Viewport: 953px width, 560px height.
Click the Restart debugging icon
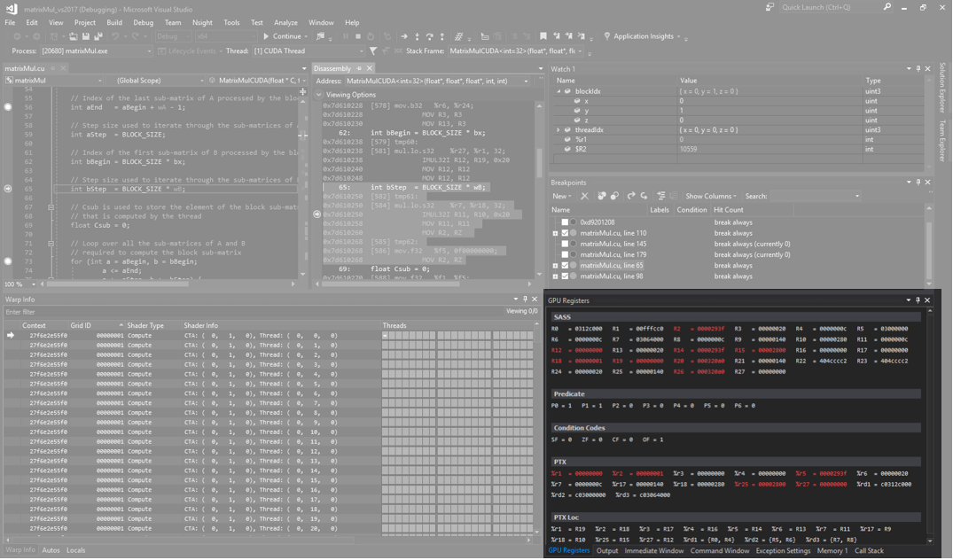[x=371, y=36]
